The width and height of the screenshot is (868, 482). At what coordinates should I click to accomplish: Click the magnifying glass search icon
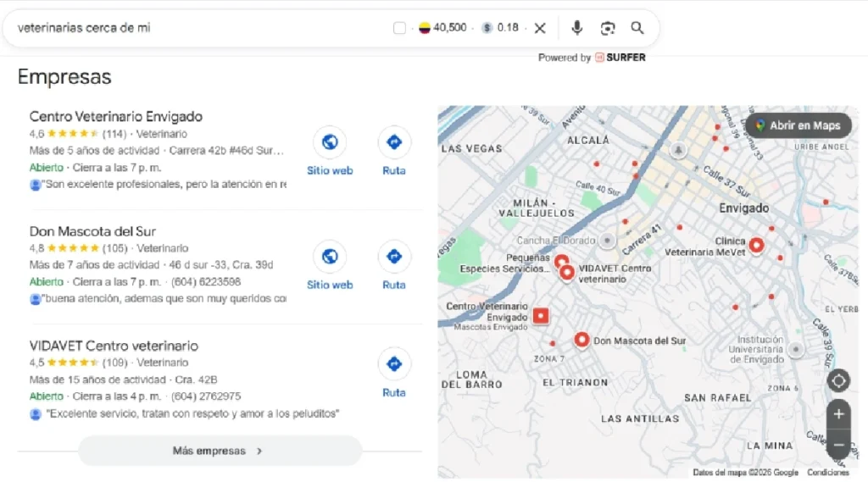tap(637, 28)
